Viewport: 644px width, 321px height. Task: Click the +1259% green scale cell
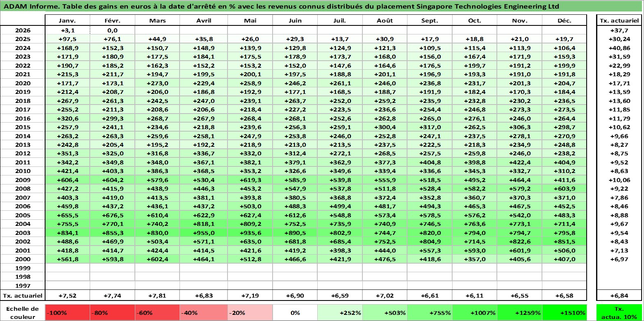(520, 313)
